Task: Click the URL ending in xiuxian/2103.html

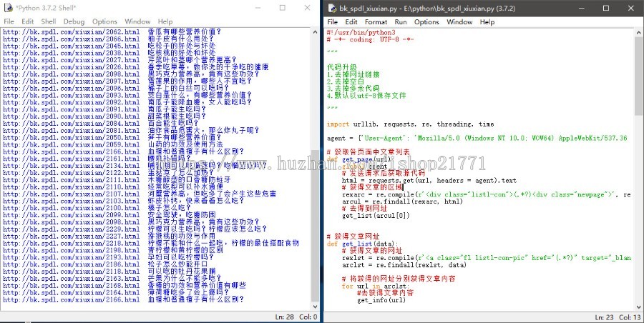Action: click(71, 201)
